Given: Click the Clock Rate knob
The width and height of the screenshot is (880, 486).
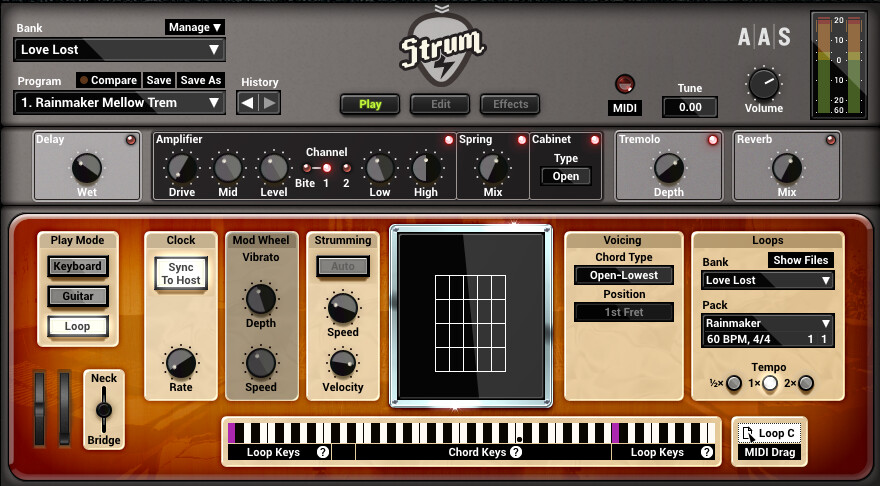Looking at the screenshot, I should [x=181, y=363].
